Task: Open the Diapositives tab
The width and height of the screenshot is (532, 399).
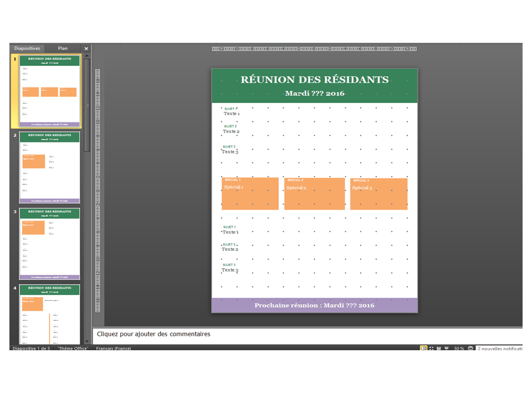Action: coord(27,48)
